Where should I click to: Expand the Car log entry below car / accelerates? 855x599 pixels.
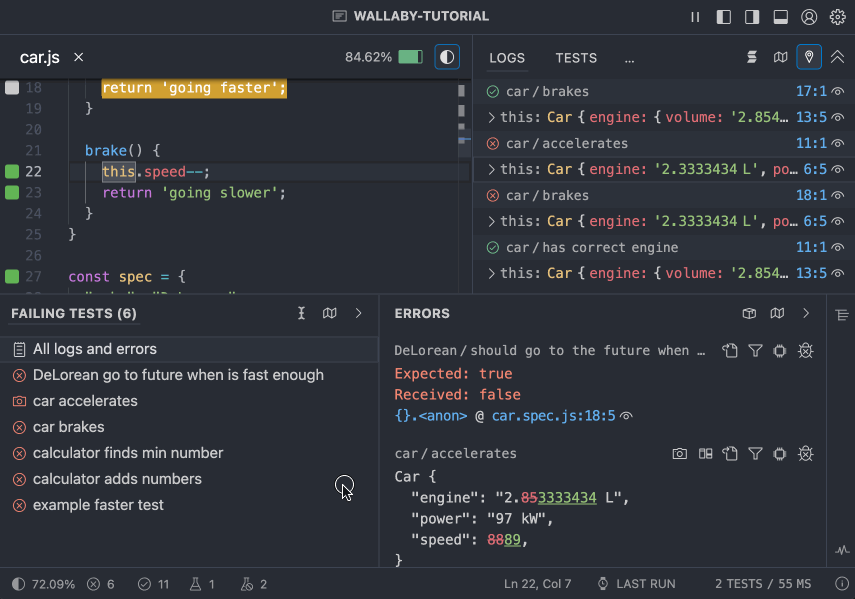491,170
